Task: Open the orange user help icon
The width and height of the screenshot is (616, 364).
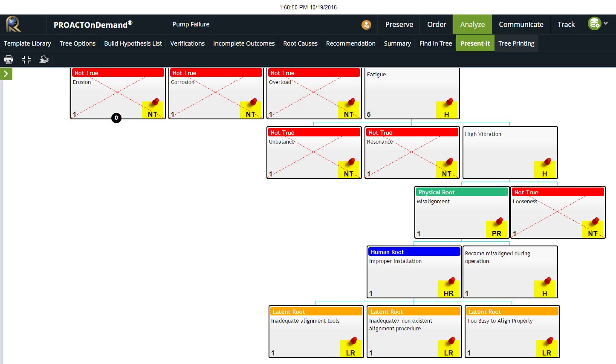Action: pos(366,25)
